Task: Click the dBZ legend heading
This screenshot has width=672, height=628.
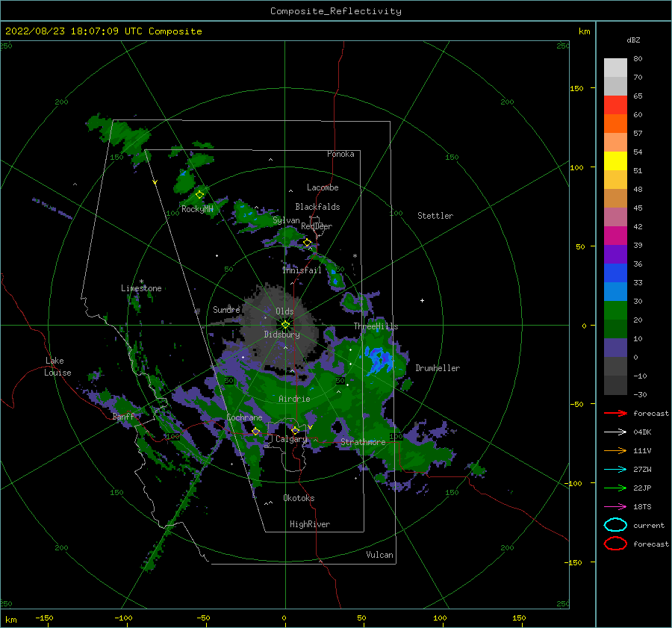Action: [633, 40]
